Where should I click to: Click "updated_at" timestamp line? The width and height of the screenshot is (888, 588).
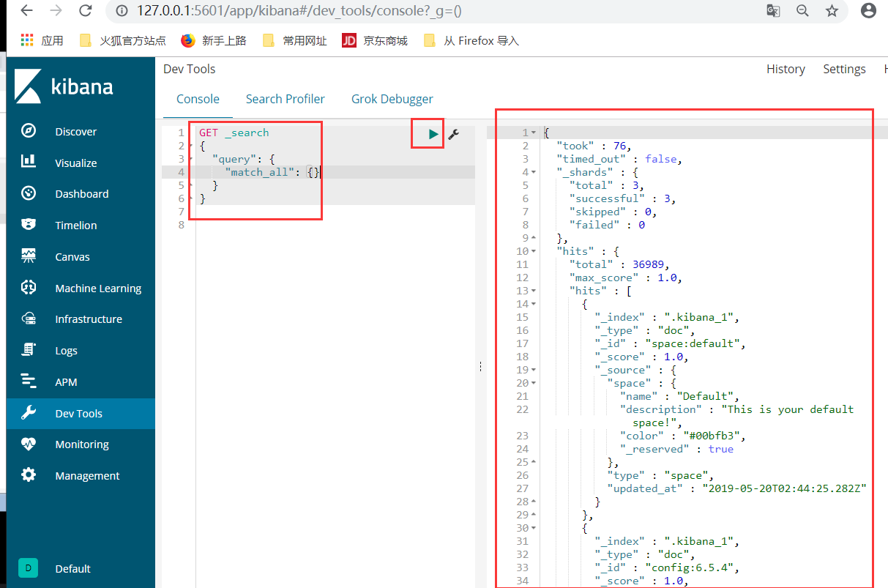737,488
